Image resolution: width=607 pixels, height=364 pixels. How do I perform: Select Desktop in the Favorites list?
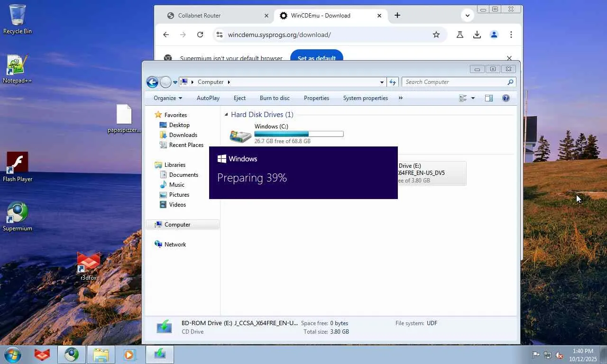pos(179,125)
